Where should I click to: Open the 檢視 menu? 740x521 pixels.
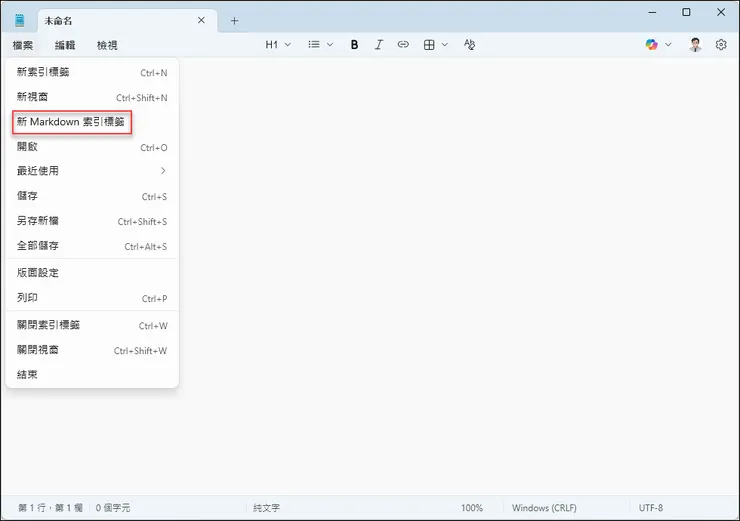(x=107, y=45)
